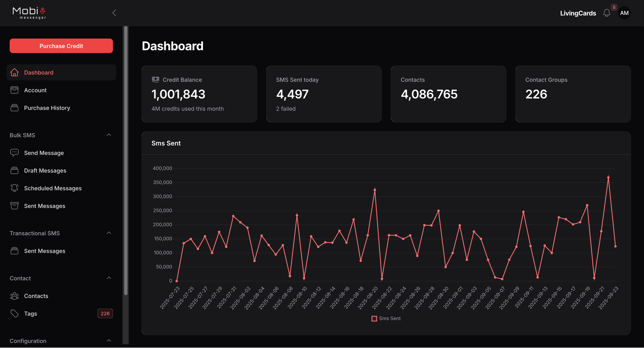Select the Contacts people icon
644x348 pixels.
pyautogui.click(x=14, y=296)
